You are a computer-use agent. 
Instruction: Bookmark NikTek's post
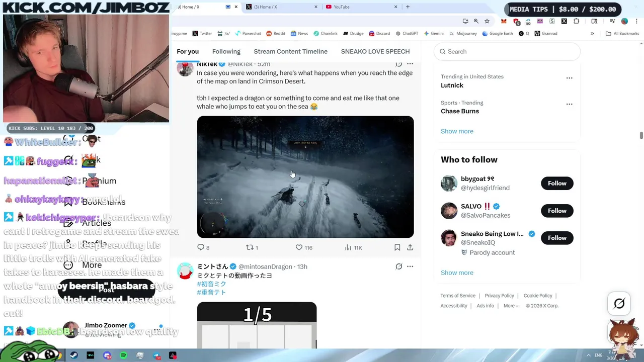coord(397,247)
